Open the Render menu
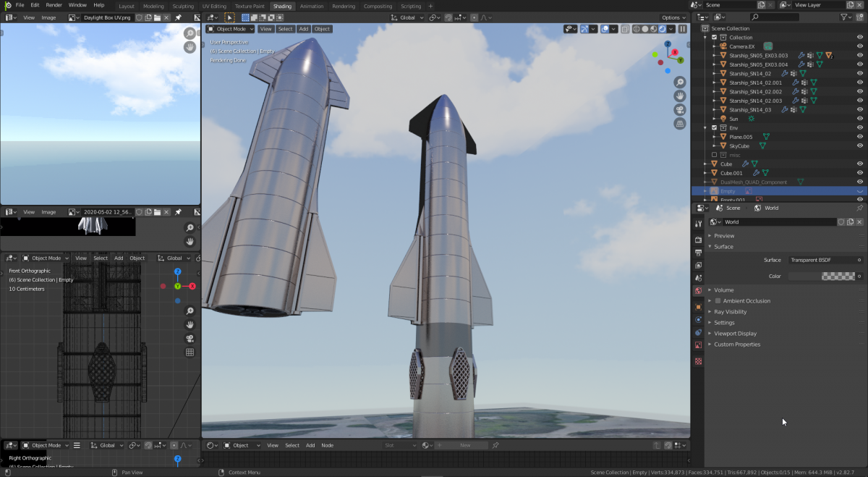Screen dimensions: 868x477 tap(54, 5)
